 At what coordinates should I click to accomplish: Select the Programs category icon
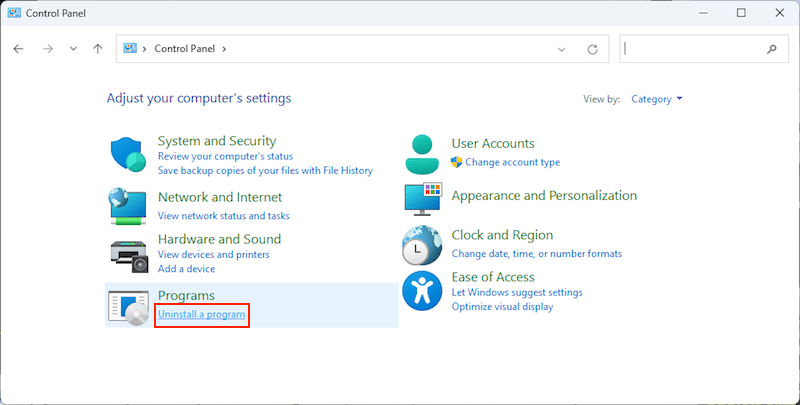(x=129, y=306)
